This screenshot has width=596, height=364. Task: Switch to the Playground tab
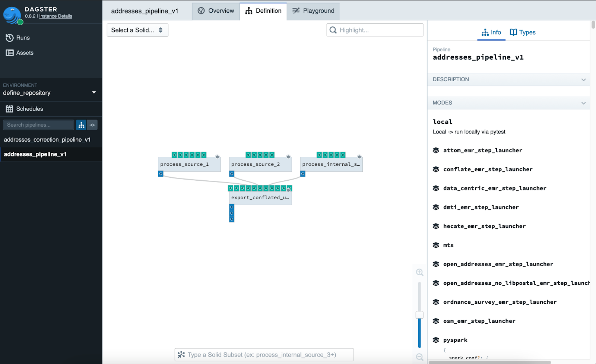tap(313, 11)
